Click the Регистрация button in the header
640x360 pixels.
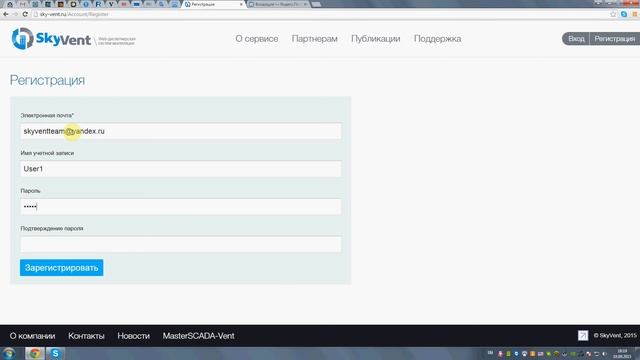615,39
